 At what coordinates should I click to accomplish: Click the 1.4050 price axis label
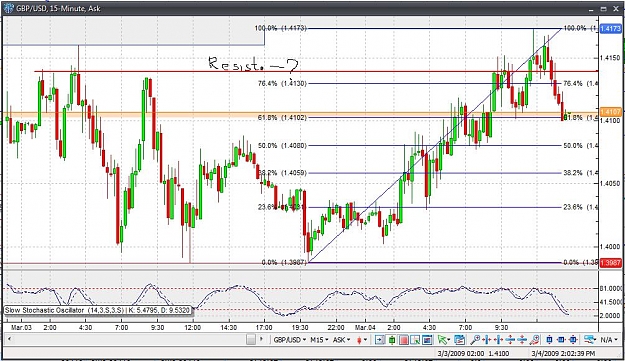pos(610,183)
